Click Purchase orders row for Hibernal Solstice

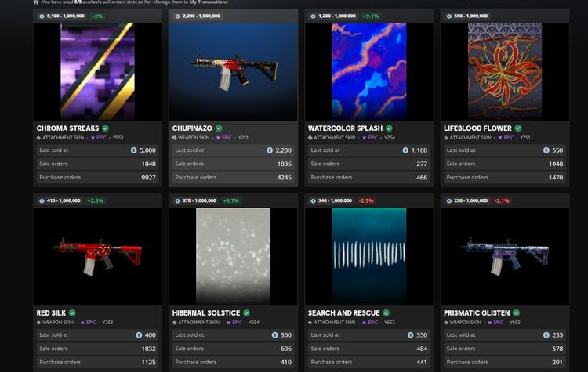point(233,363)
